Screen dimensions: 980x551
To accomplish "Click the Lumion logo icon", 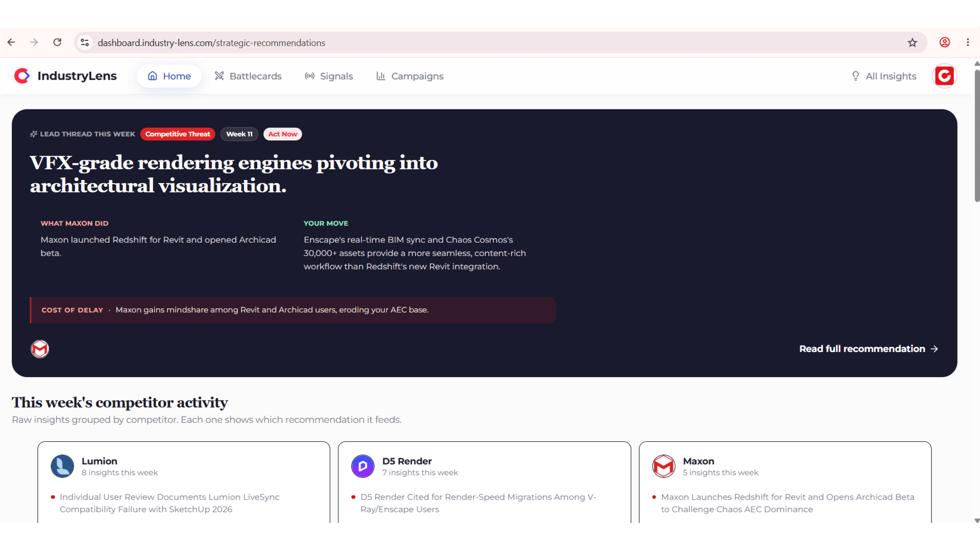I will (62, 466).
